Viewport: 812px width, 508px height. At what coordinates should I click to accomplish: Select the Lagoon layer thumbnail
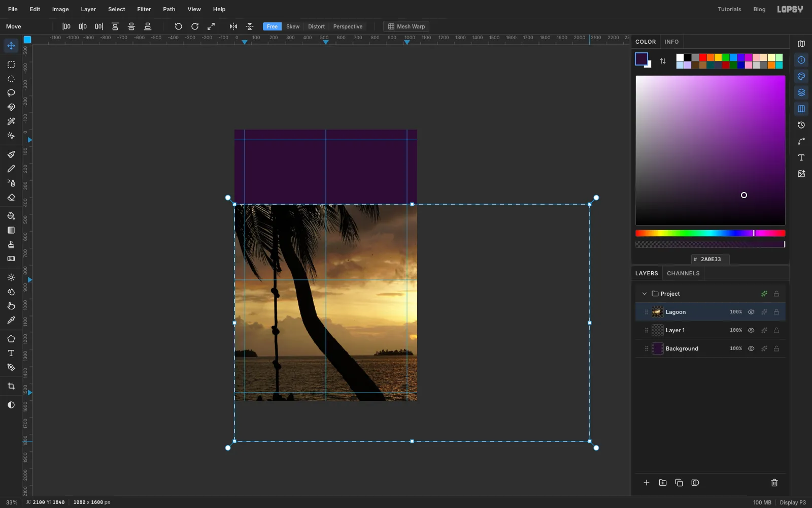(657, 312)
